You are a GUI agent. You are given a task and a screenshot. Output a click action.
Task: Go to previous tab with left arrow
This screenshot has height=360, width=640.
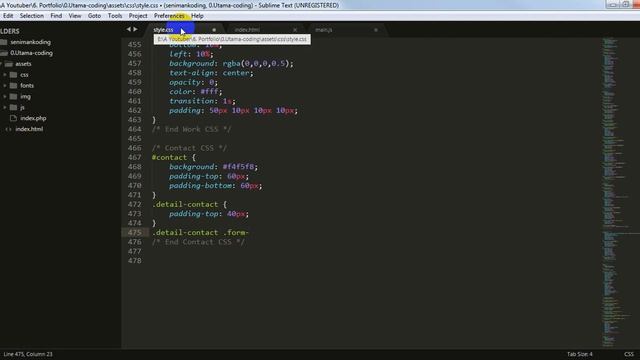tap(129, 29)
